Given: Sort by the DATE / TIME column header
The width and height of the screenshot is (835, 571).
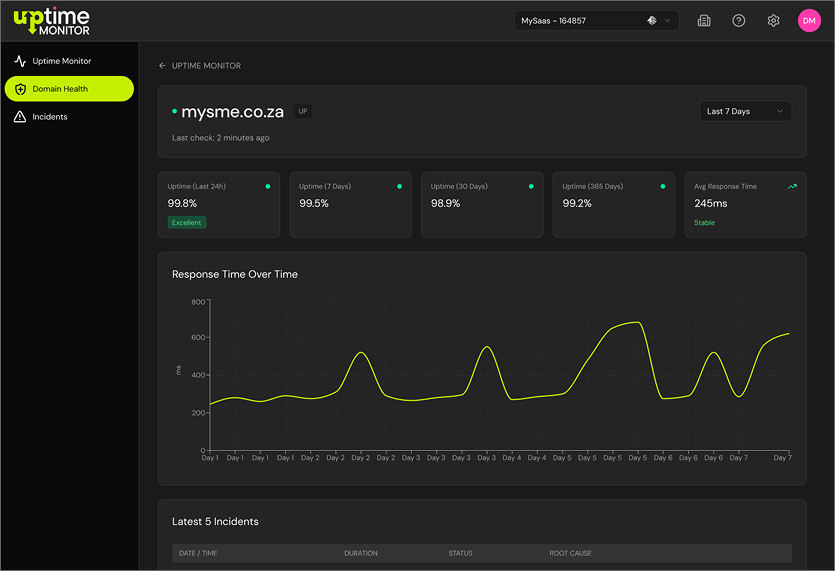Looking at the screenshot, I should point(198,553).
